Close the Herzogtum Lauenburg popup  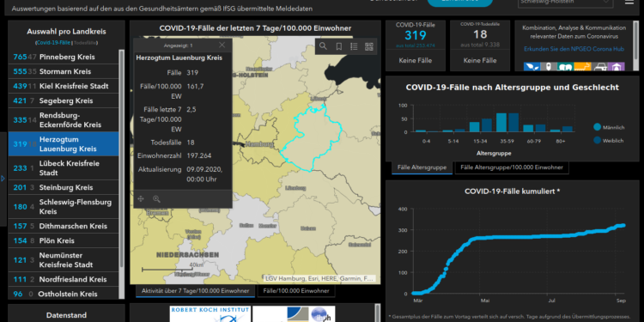pyautogui.click(x=222, y=46)
